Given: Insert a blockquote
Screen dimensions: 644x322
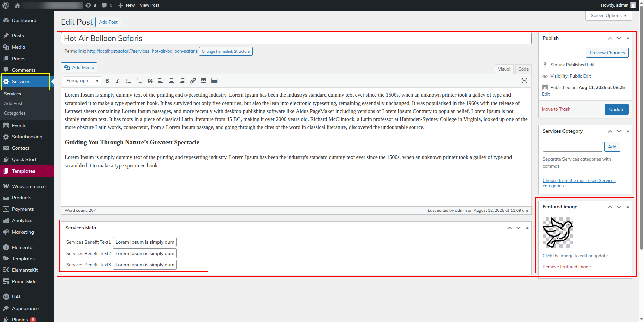Looking at the screenshot, I should 150,81.
